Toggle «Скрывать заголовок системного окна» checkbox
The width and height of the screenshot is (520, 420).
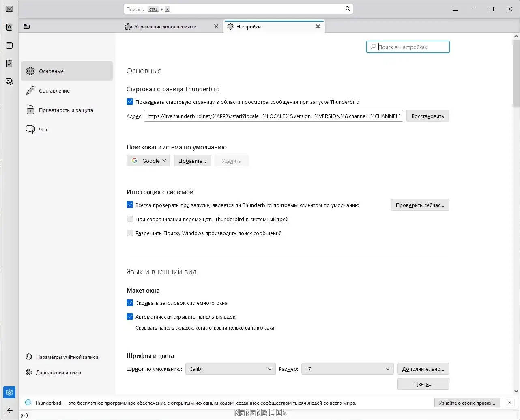click(130, 303)
